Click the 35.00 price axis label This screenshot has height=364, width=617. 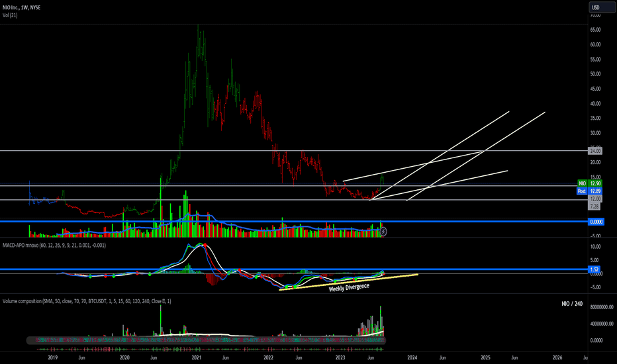pos(595,118)
